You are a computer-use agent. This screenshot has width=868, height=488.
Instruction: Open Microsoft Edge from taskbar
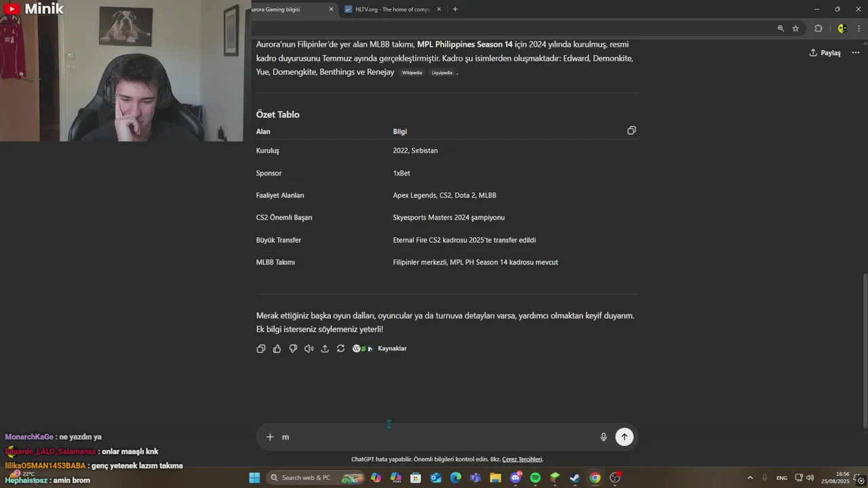click(x=456, y=478)
